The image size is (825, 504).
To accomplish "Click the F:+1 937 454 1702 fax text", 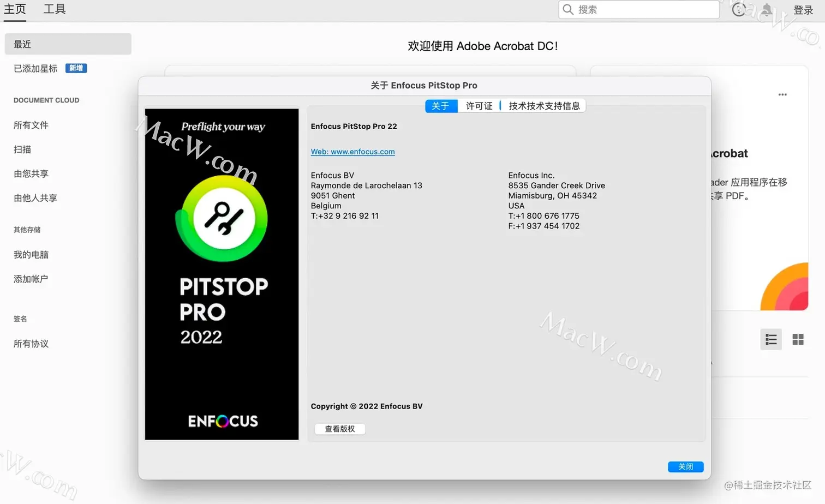I will tap(544, 226).
